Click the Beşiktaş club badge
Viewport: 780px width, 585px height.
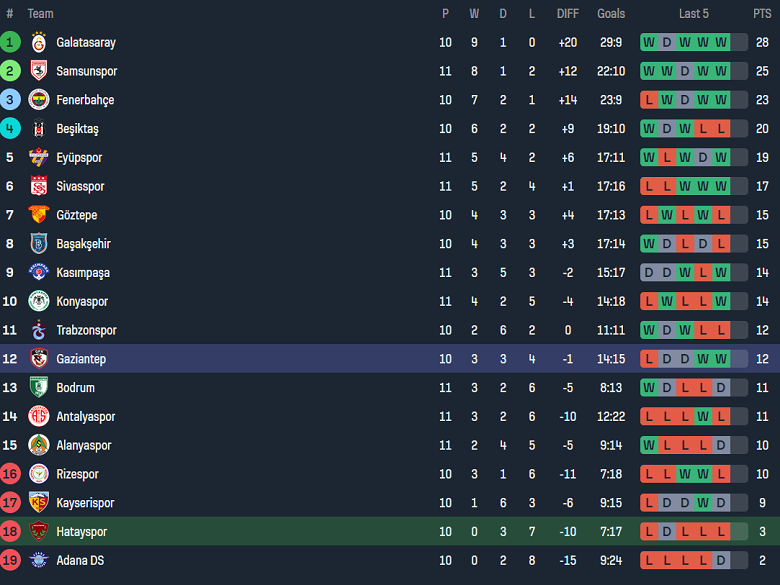[39, 129]
